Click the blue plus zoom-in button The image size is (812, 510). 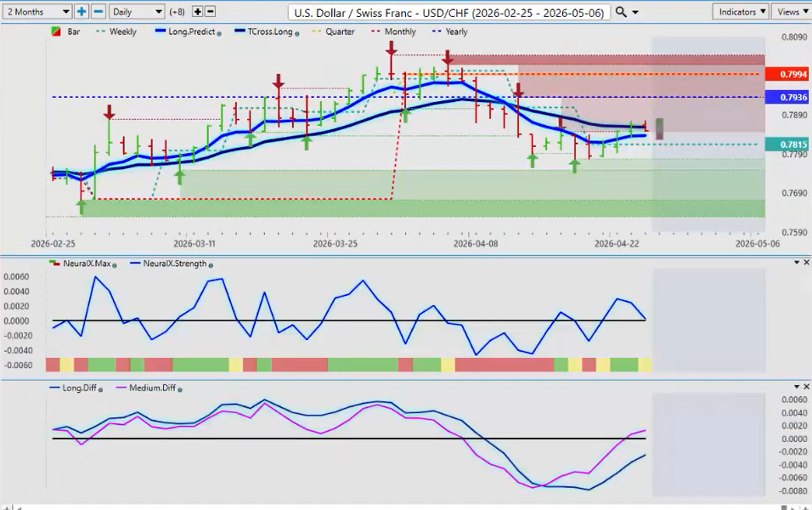pos(82,12)
